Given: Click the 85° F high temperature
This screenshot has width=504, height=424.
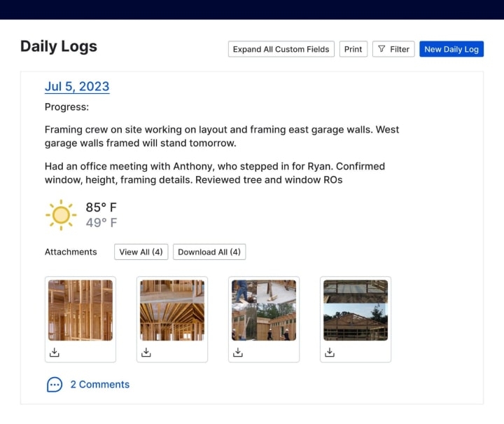Looking at the screenshot, I should point(101,207).
